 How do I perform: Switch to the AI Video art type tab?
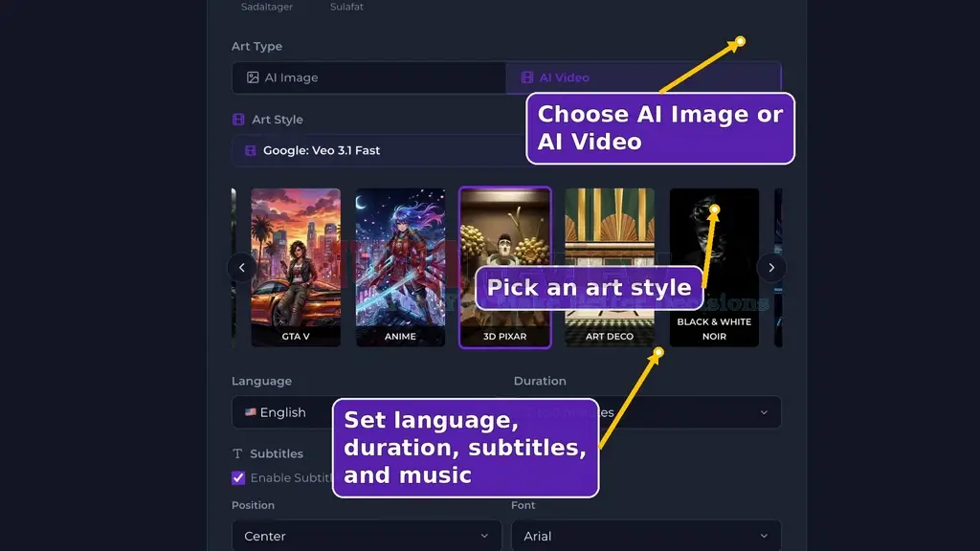coord(643,77)
